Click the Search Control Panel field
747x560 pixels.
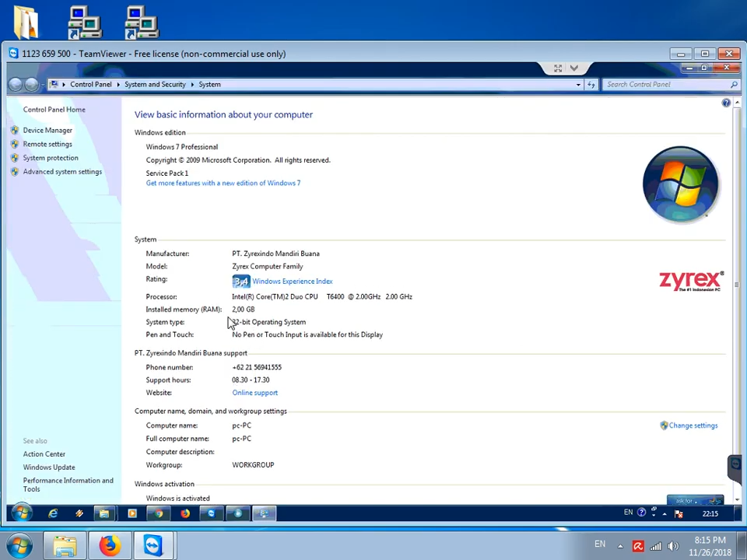[x=665, y=85]
